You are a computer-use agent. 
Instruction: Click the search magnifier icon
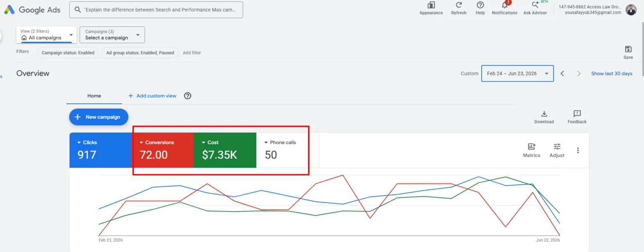pos(78,9)
